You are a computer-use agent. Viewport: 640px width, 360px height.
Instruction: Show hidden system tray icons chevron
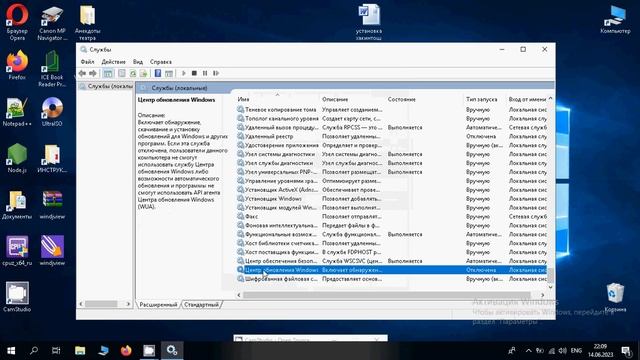pos(529,350)
